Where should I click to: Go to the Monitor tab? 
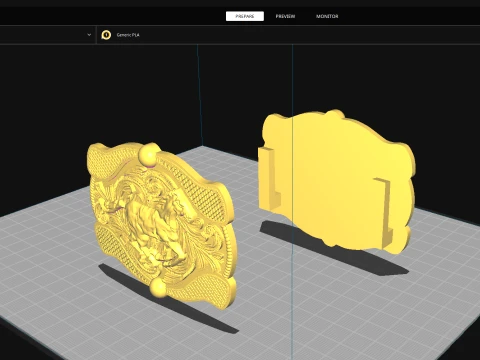327,16
